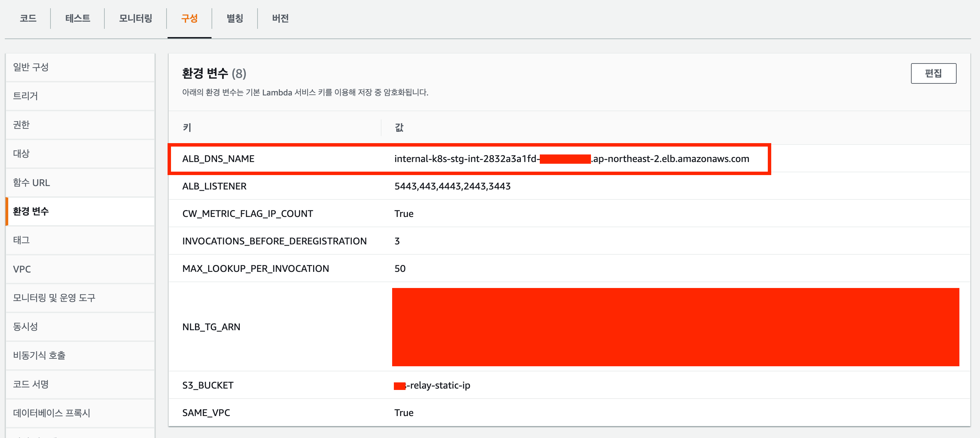Open the 모니터링 tab
Viewport: 980px width, 438px height.
(135, 18)
